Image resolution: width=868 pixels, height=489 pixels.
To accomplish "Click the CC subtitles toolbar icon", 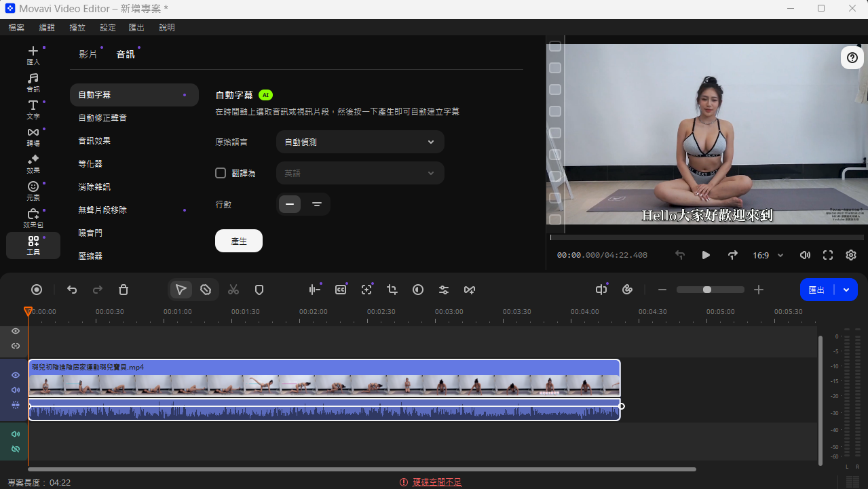I will pos(341,290).
